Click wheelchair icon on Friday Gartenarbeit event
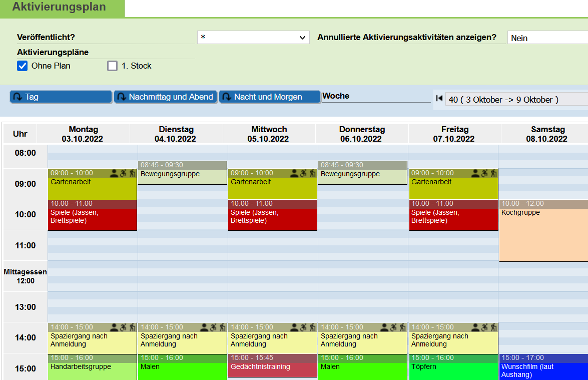This screenshot has width=588, height=380. tap(484, 173)
